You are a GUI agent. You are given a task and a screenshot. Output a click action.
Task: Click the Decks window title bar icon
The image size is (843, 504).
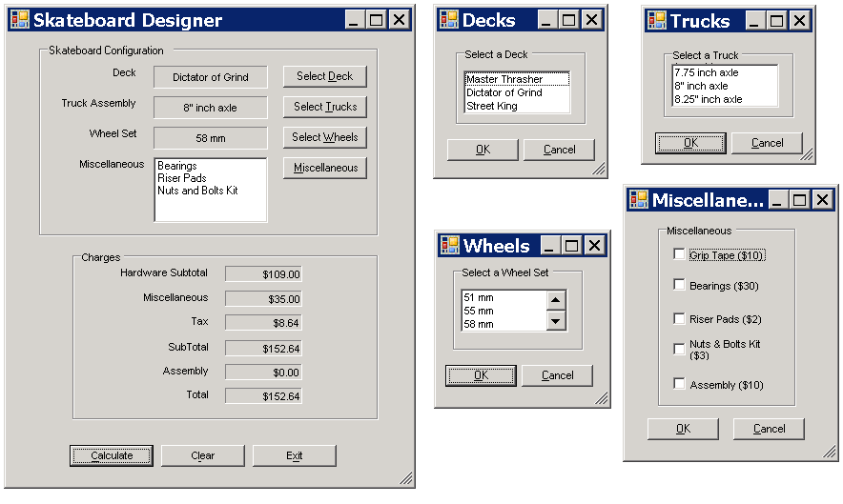coord(449,20)
